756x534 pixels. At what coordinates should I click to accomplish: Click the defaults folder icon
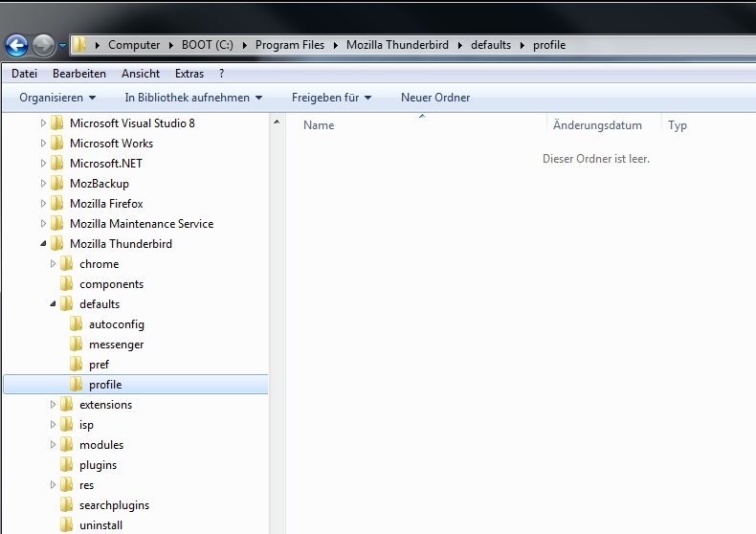tap(67, 304)
